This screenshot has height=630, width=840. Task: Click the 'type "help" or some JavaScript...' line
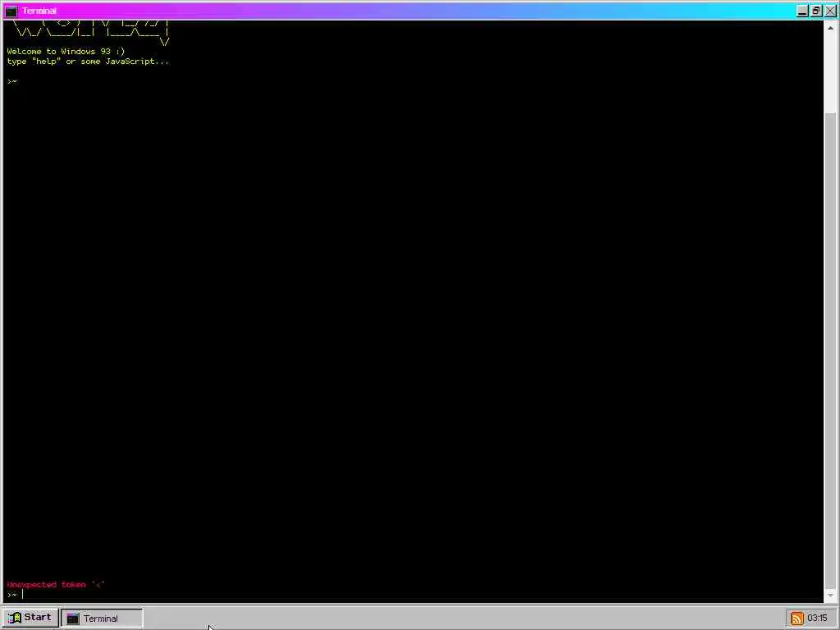click(x=87, y=62)
